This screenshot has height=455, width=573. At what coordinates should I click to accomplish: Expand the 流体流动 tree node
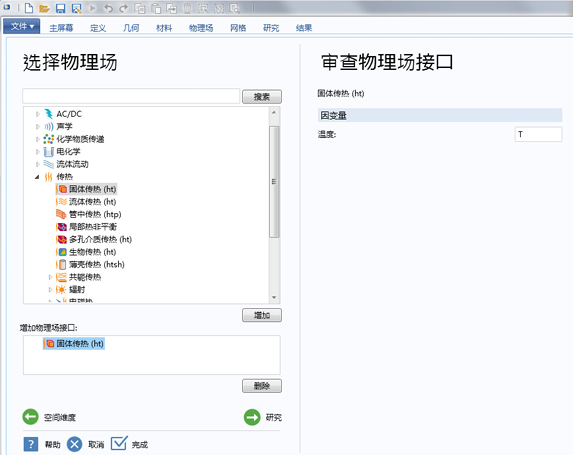tap(37, 164)
